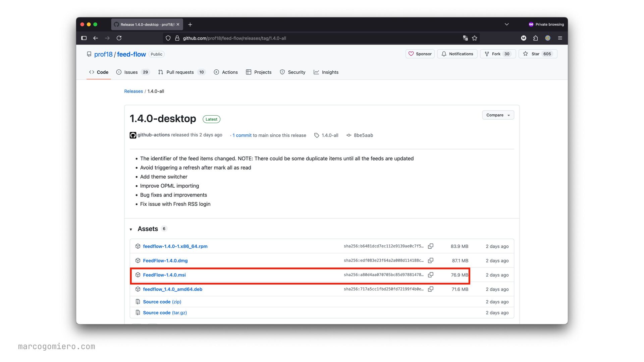Open the Insights tab
Screen dimensions: 644x362
click(x=326, y=72)
